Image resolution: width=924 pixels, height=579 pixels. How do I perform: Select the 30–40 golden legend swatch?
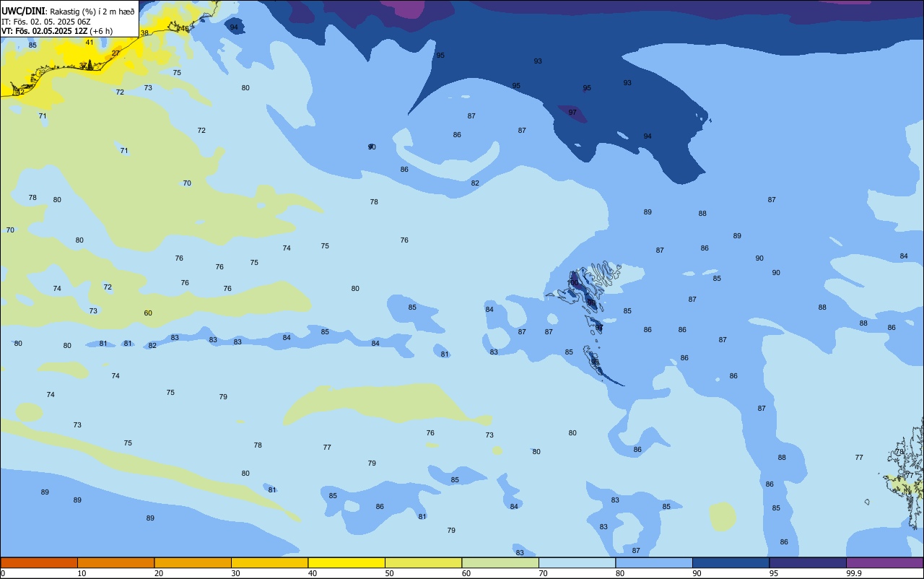269,562
